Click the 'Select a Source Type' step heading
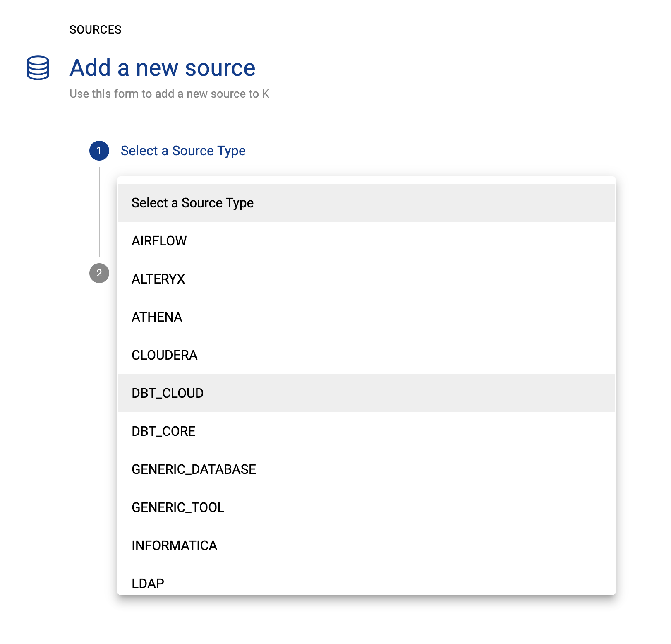671x644 pixels. (x=183, y=151)
